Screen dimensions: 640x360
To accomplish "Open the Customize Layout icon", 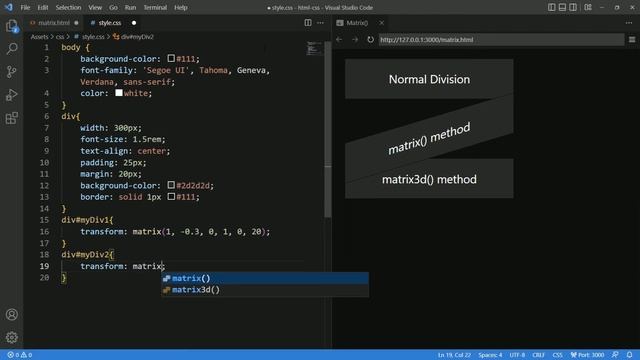I will coord(588,7).
